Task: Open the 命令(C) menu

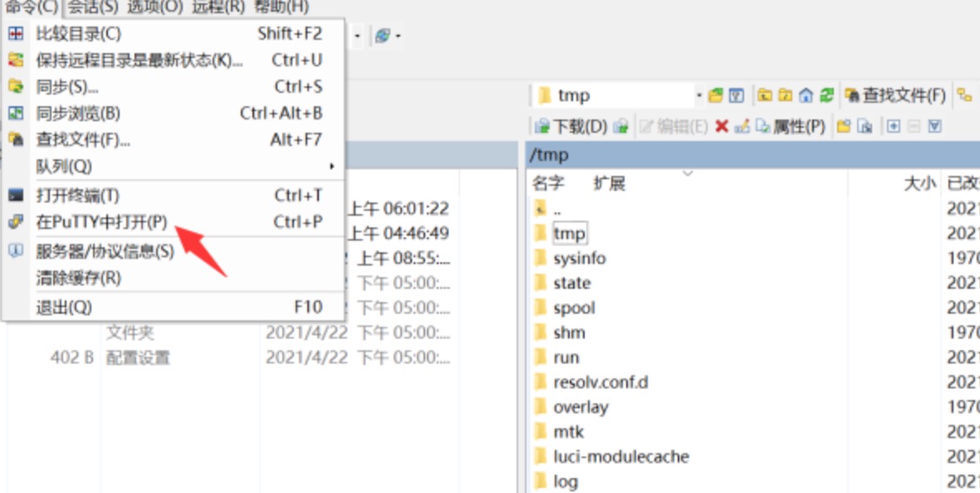Action: (x=32, y=7)
